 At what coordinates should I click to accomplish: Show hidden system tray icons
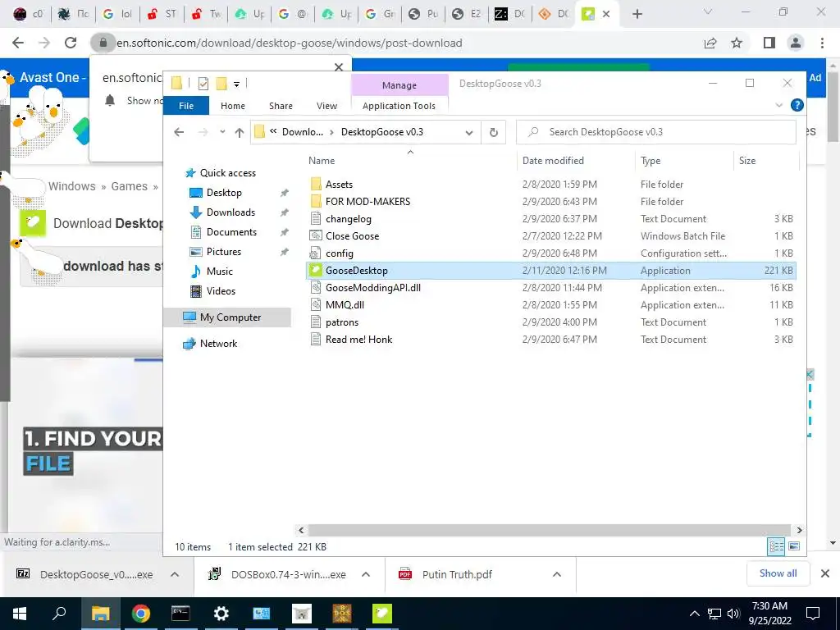click(x=694, y=614)
